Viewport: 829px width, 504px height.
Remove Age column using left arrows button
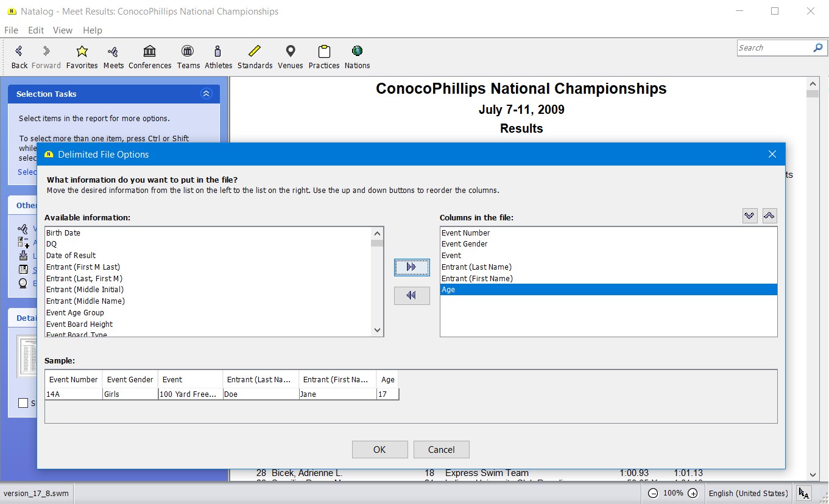click(x=412, y=296)
